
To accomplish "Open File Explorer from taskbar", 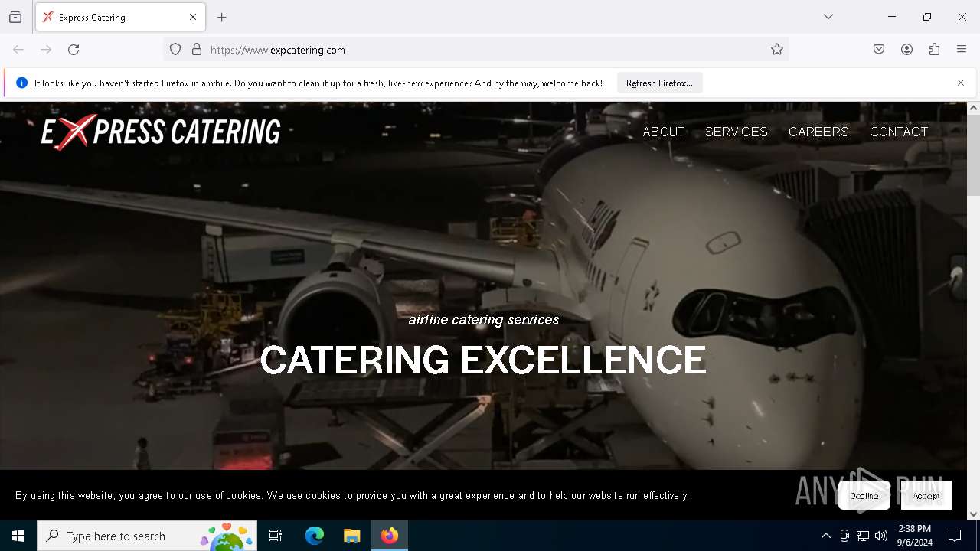I will [352, 536].
